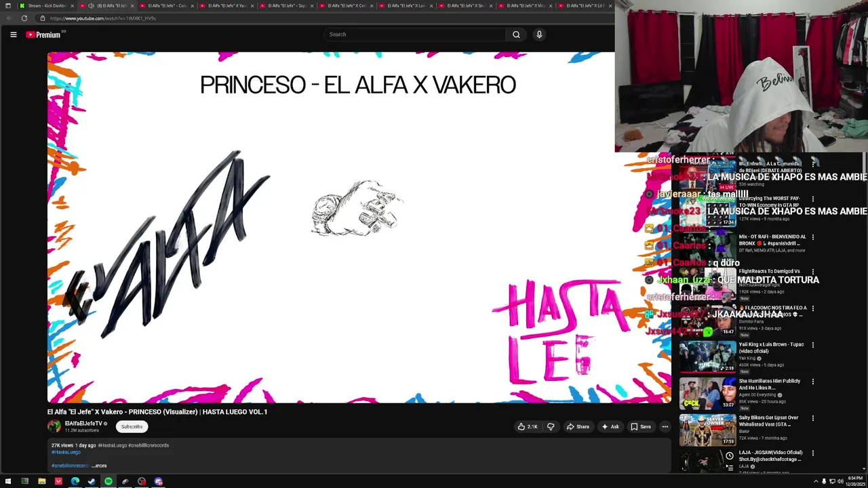Open options menu for FlightReacts To Damigod video
This screenshot has height=488, width=868.
point(813,272)
